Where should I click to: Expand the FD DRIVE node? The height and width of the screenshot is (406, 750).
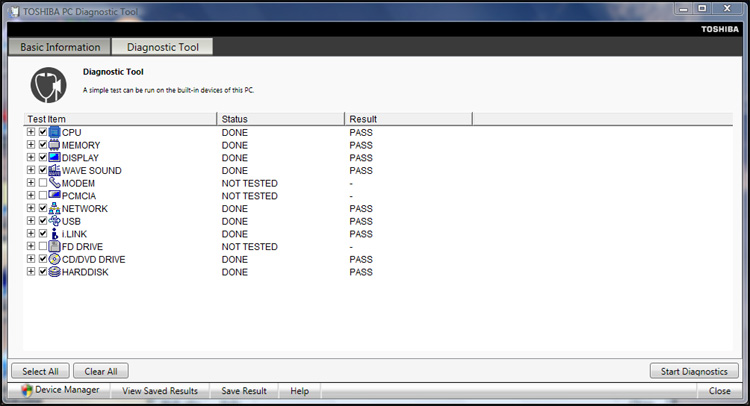[31, 246]
